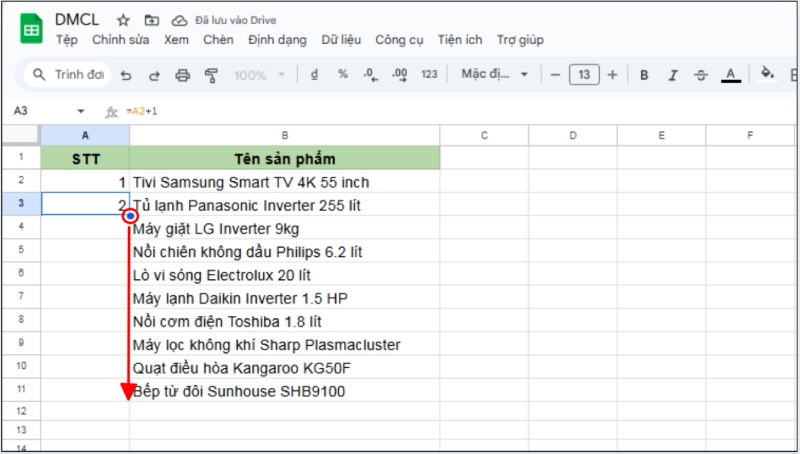Click the increase font size plus button
Screen dimensions: 800x454
click(612, 75)
